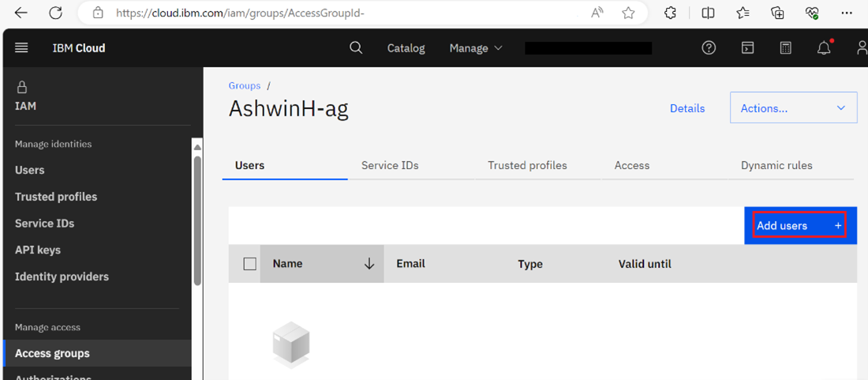Switch to the Dynamic rules tab
This screenshot has height=380, width=868.
point(791,166)
